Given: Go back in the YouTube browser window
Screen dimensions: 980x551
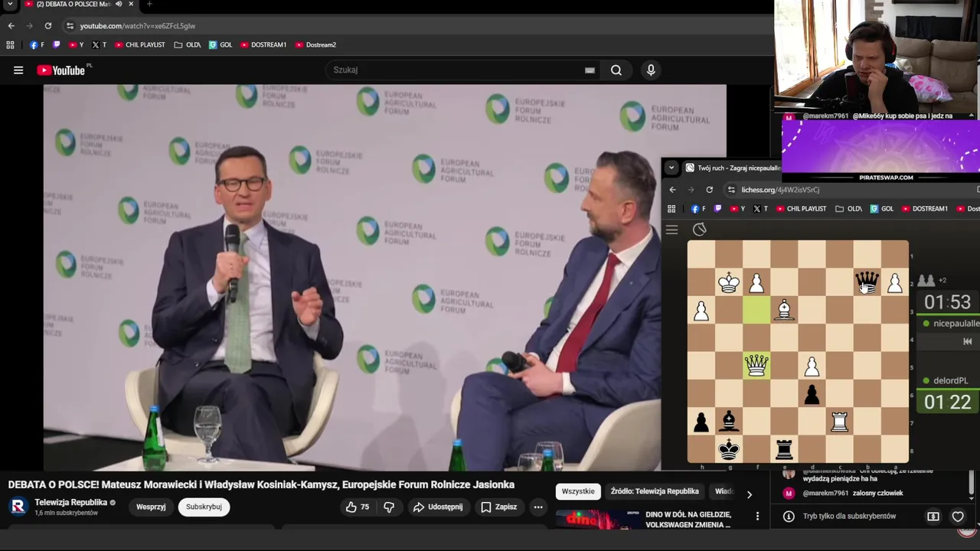Looking at the screenshot, I should (x=11, y=26).
